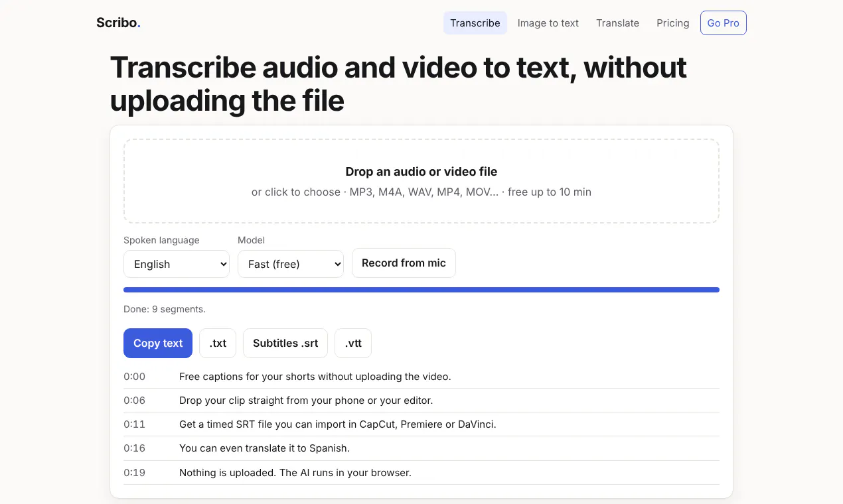Copy the transcript with Copy text
The width and height of the screenshot is (843, 504).
click(x=158, y=343)
